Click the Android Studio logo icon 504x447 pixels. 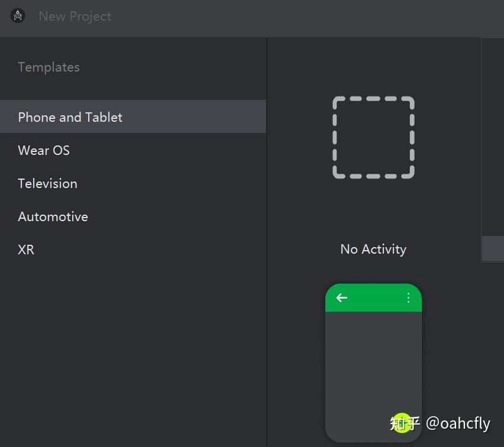18,16
